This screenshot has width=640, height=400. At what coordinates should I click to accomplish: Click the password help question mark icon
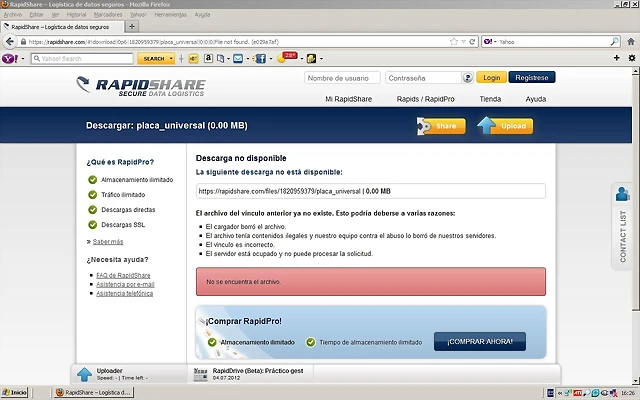click(x=468, y=78)
